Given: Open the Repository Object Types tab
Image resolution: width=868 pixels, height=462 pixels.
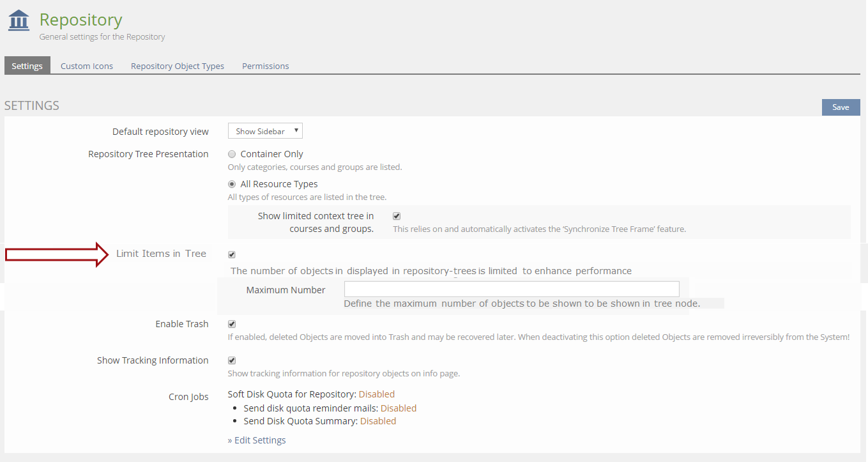Looking at the screenshot, I should [x=178, y=66].
